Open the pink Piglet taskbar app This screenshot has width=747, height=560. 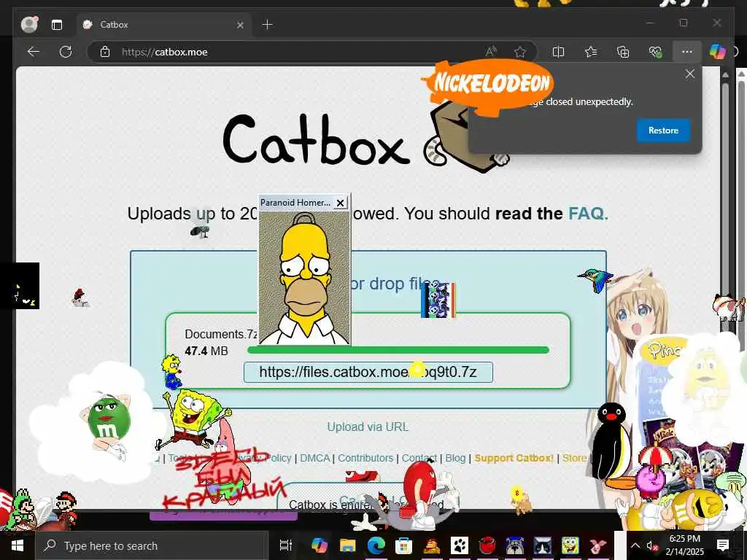click(x=598, y=545)
